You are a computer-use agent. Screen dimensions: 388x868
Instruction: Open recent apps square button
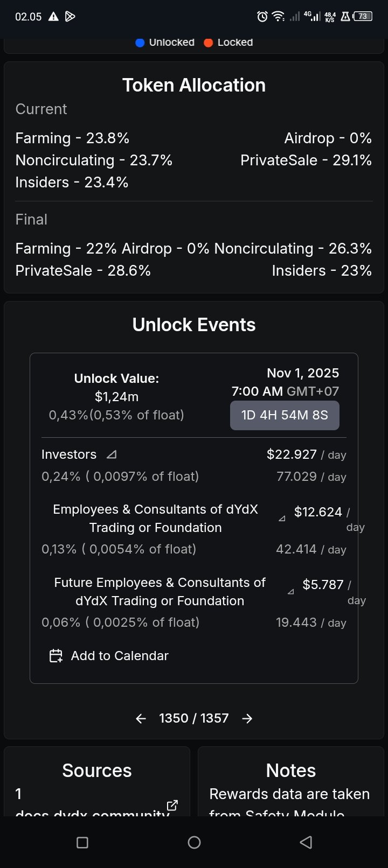pos(82,842)
